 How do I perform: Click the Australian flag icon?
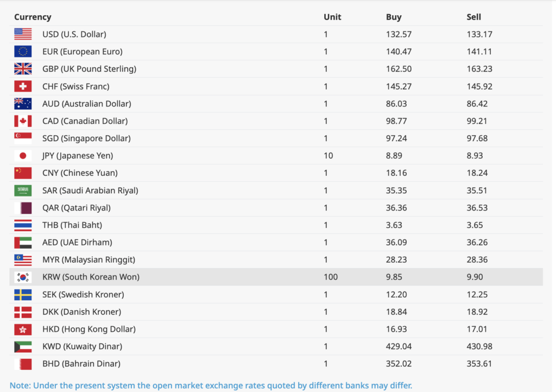(x=23, y=104)
